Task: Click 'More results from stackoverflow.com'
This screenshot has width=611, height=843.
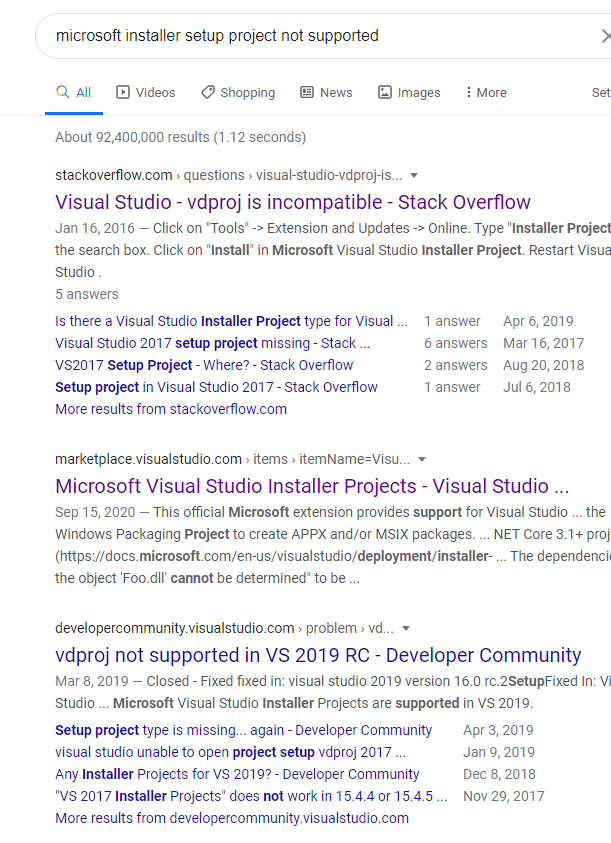Action: click(x=171, y=409)
